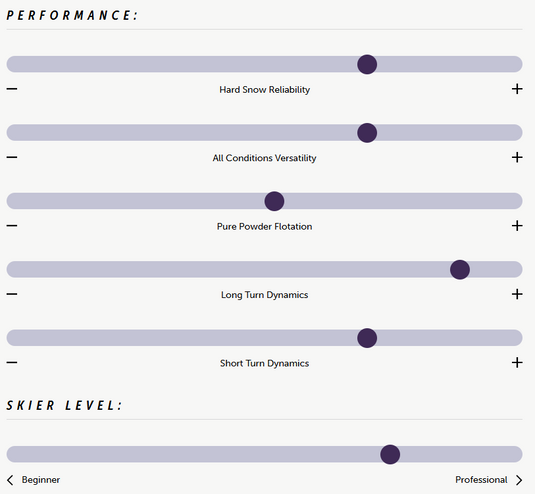
Task: Click the Skier Level slider handle
Action: 390,454
